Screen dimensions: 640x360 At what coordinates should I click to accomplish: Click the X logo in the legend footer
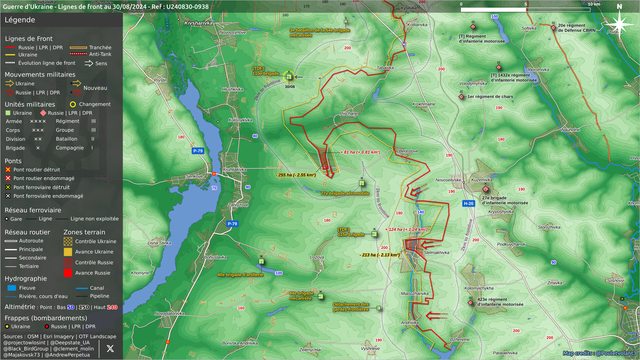110,349
